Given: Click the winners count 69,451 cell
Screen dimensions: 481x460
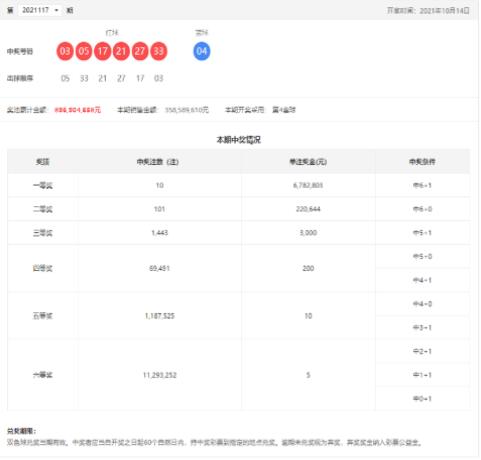Looking at the screenshot, I should pos(160,268).
